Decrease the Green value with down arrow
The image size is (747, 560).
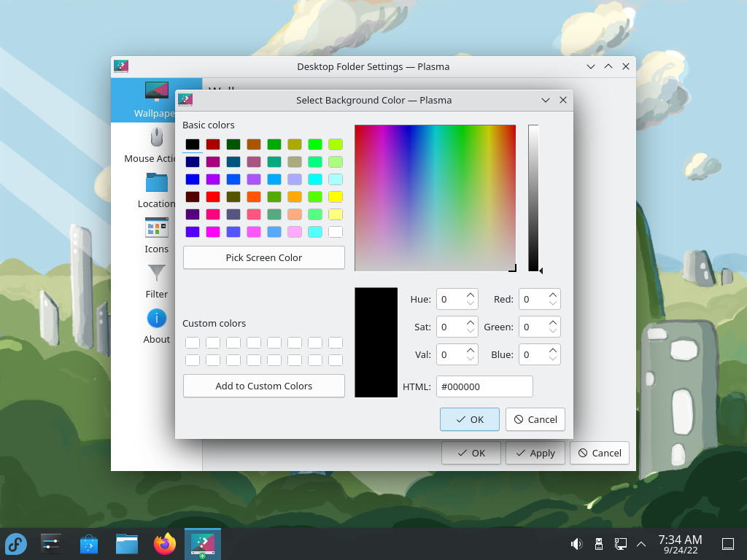click(x=553, y=331)
